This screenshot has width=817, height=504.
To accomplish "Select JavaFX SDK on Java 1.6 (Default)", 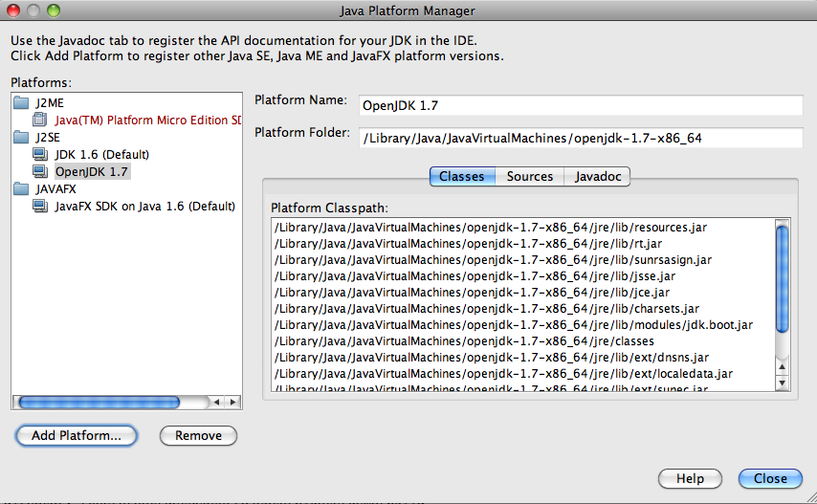I will pos(144,207).
